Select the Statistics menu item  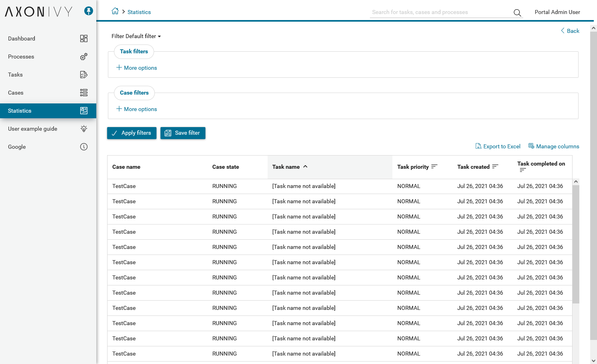(x=48, y=111)
